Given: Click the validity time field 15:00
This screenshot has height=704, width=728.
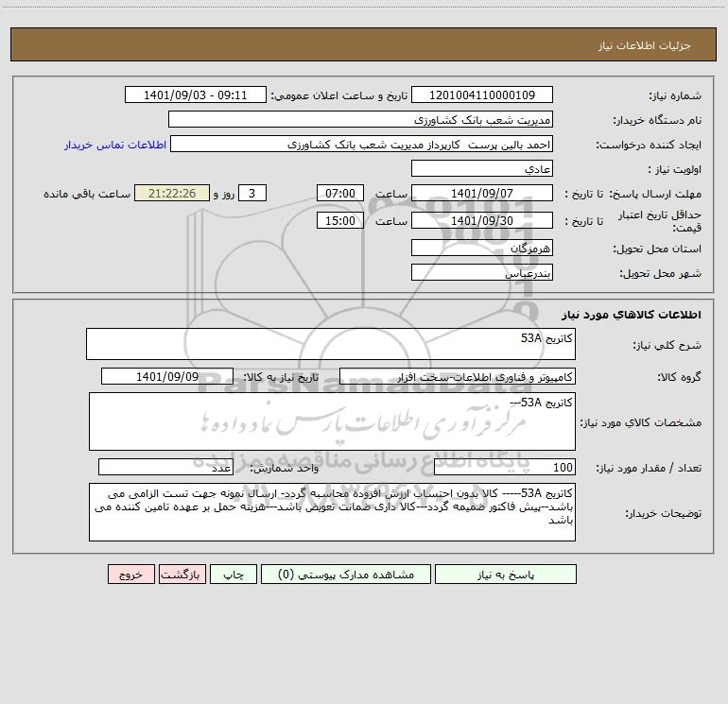Looking at the screenshot, I should click(339, 220).
